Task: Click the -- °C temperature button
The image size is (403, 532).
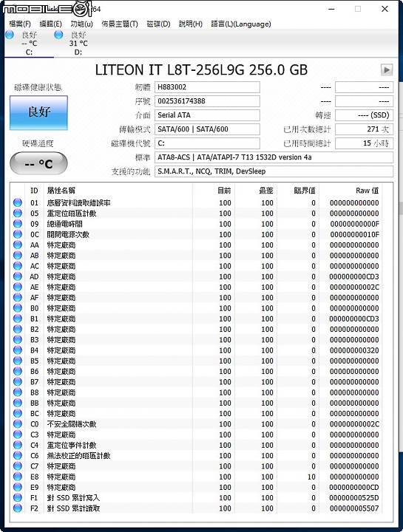Action: coord(38,163)
